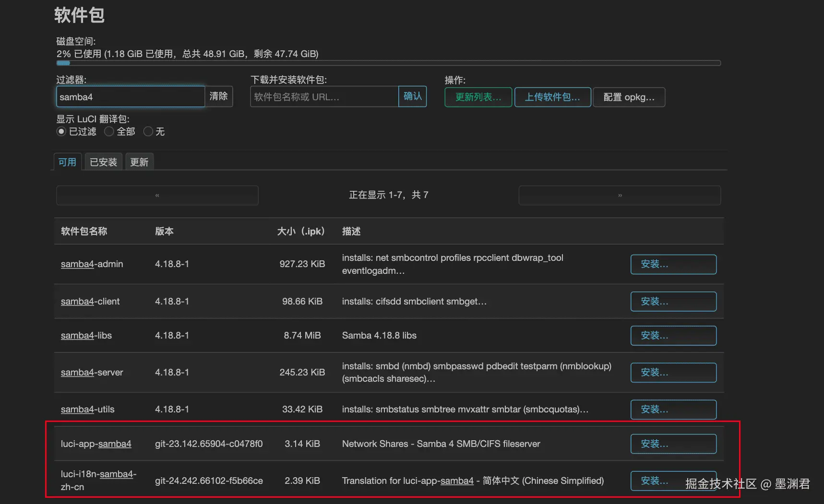Click the 确认 button for package download
824x504 pixels.
pyautogui.click(x=413, y=96)
